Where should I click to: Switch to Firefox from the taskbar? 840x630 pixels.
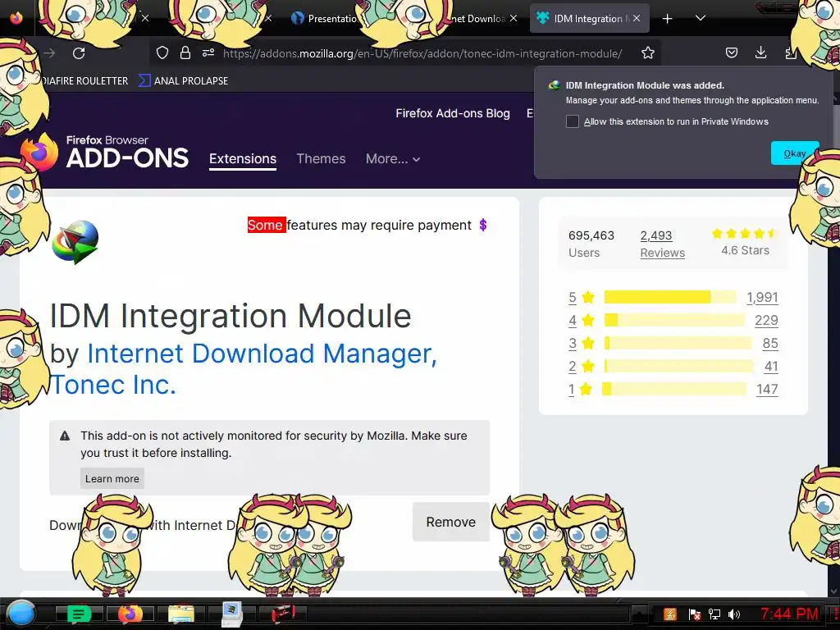[x=130, y=614]
